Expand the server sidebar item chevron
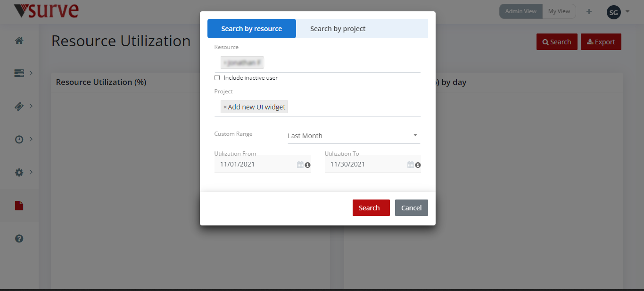This screenshot has height=291, width=644. tap(31, 73)
